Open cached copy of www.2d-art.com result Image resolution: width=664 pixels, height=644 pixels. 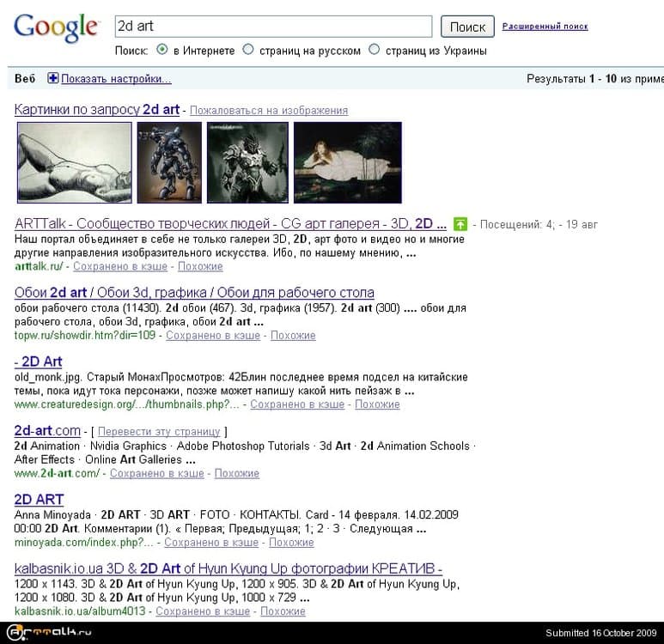[157, 473]
